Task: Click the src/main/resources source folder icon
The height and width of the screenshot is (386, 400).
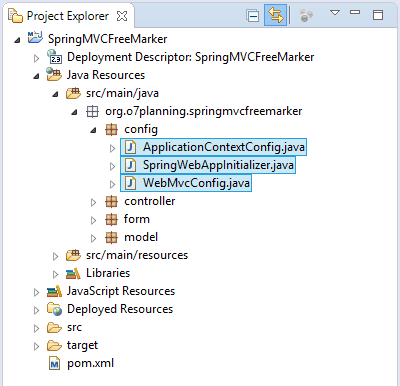Action: [73, 255]
